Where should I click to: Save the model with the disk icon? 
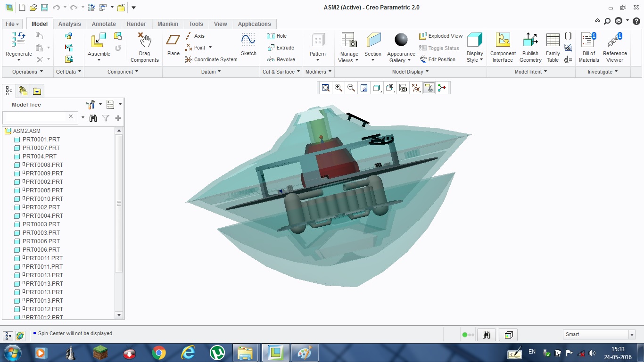click(x=44, y=8)
